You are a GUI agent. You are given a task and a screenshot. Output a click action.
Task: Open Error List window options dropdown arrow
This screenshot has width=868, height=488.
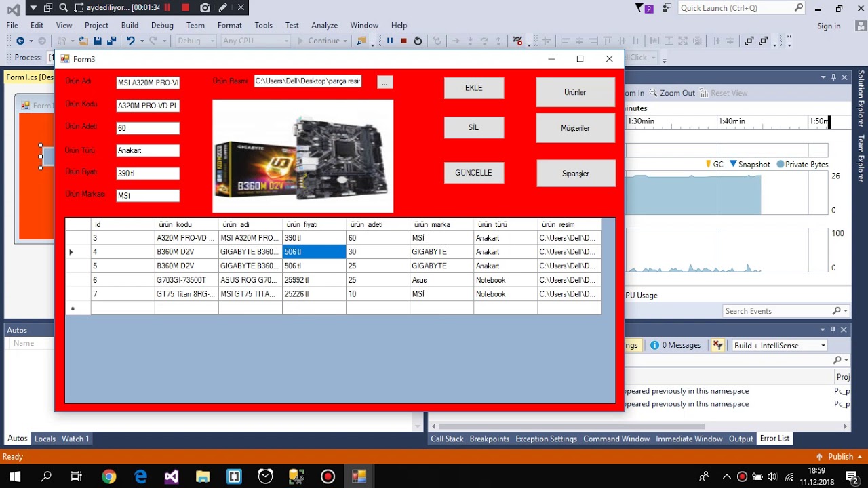click(x=823, y=329)
